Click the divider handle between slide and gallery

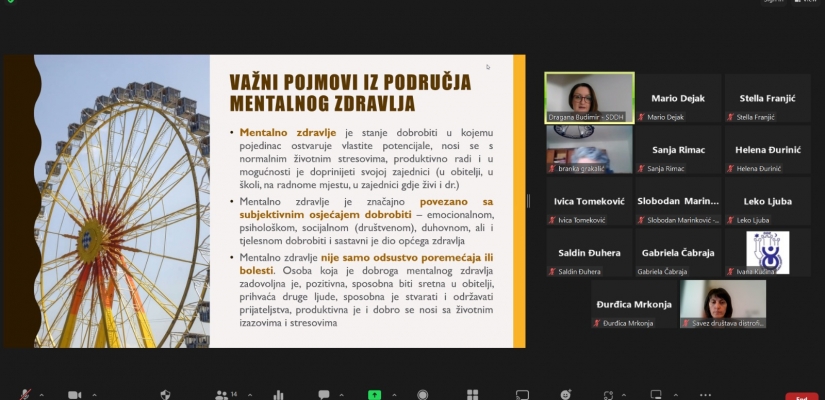point(528,201)
